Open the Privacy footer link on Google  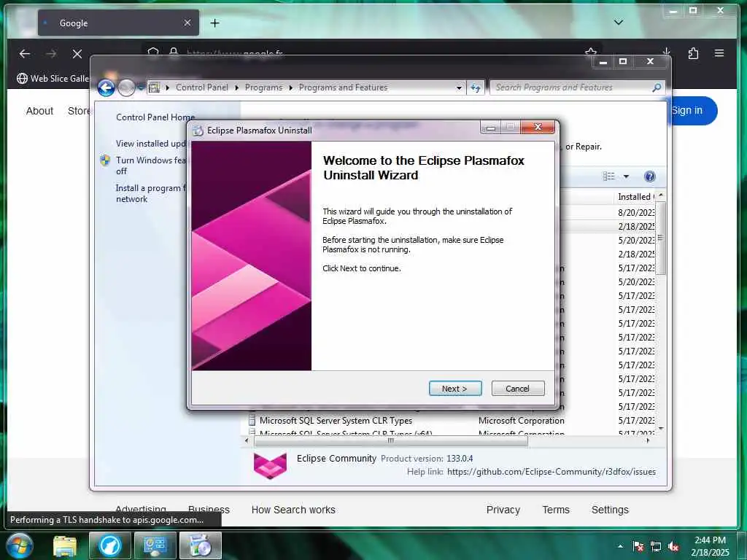click(x=503, y=510)
